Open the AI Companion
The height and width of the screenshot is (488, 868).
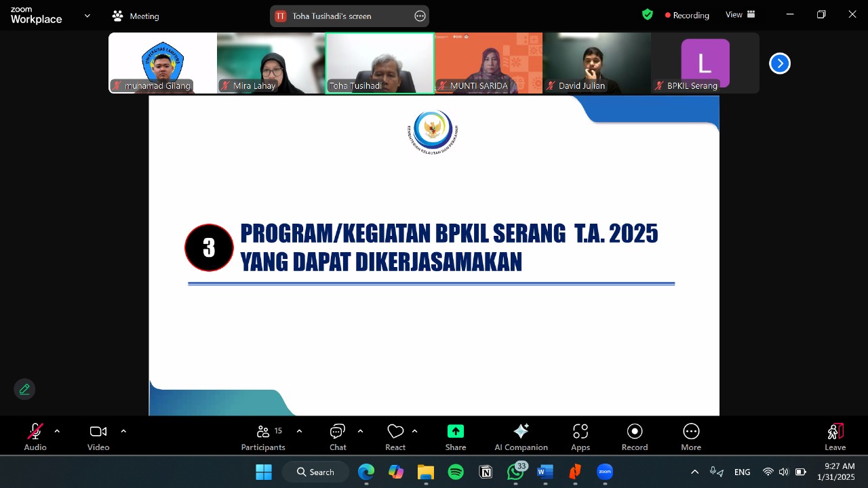[x=521, y=437]
